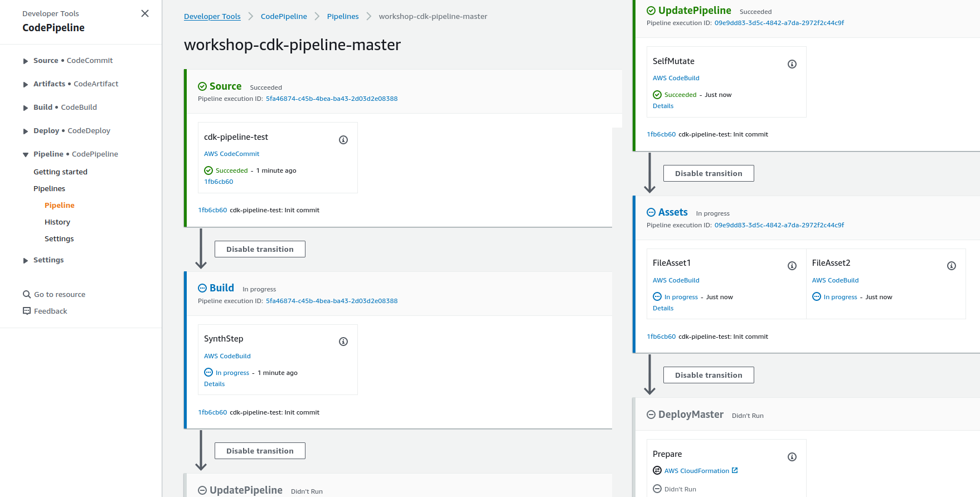Collapse Pipeline CodePipeline section
The width and height of the screenshot is (980, 497).
point(26,155)
